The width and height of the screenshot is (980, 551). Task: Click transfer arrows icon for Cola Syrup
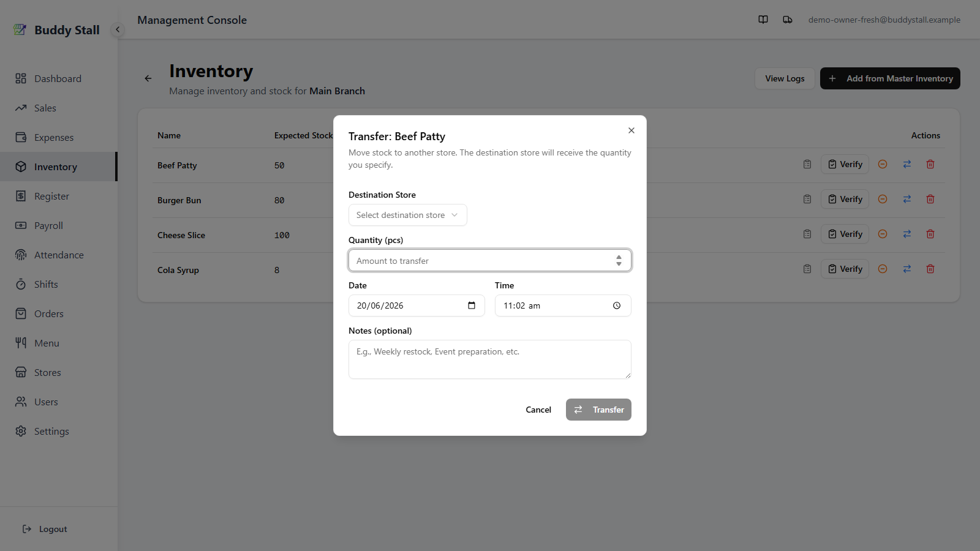click(907, 269)
